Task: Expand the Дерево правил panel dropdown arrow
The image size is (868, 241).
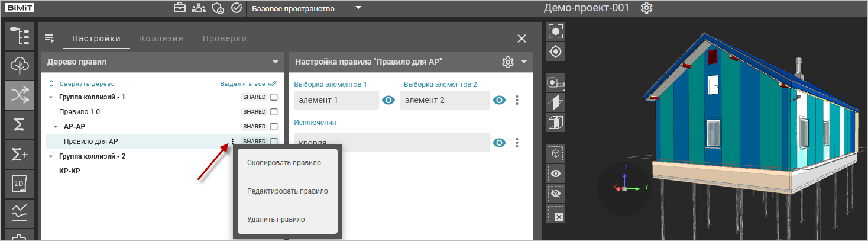Action: 275,62
